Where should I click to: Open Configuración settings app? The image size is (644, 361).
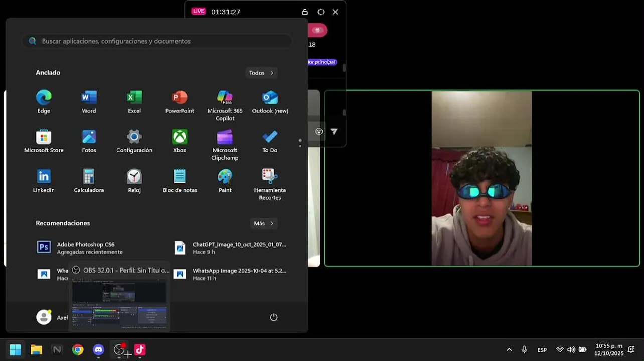click(134, 142)
